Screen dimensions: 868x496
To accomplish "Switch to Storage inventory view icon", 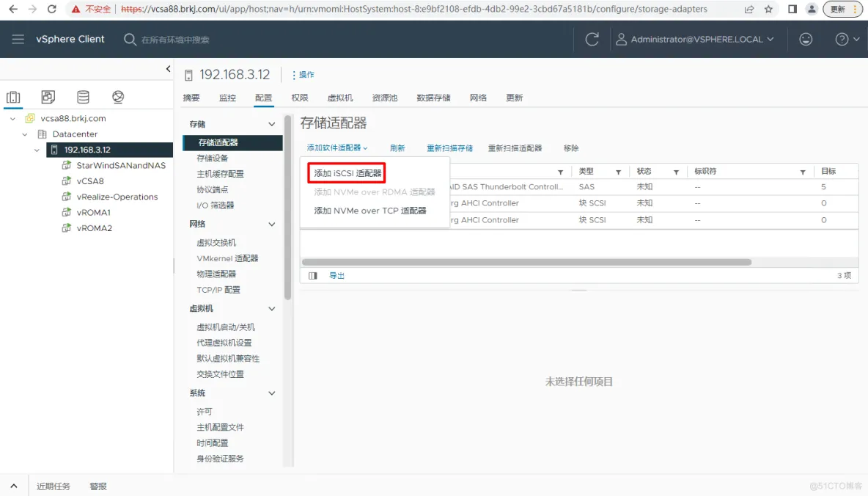I will (83, 97).
